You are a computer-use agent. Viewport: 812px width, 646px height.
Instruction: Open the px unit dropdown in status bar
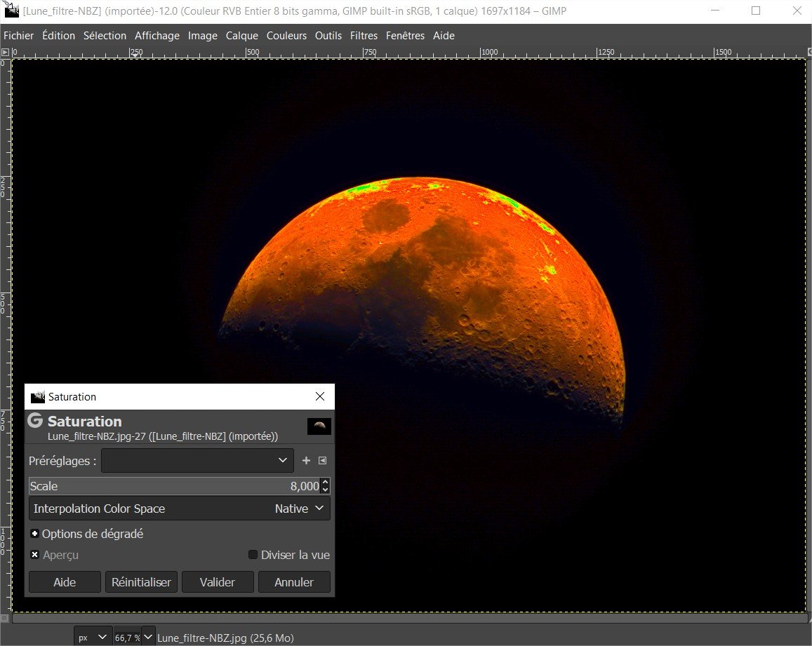[x=93, y=637]
